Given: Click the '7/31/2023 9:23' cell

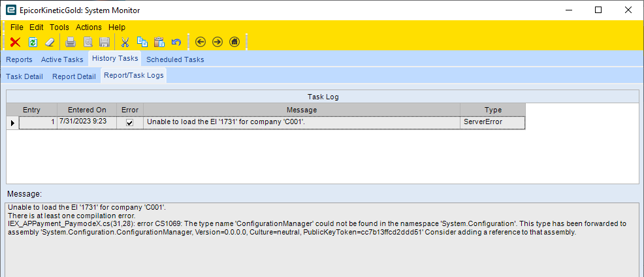Looking at the screenshot, I should click(x=87, y=123).
